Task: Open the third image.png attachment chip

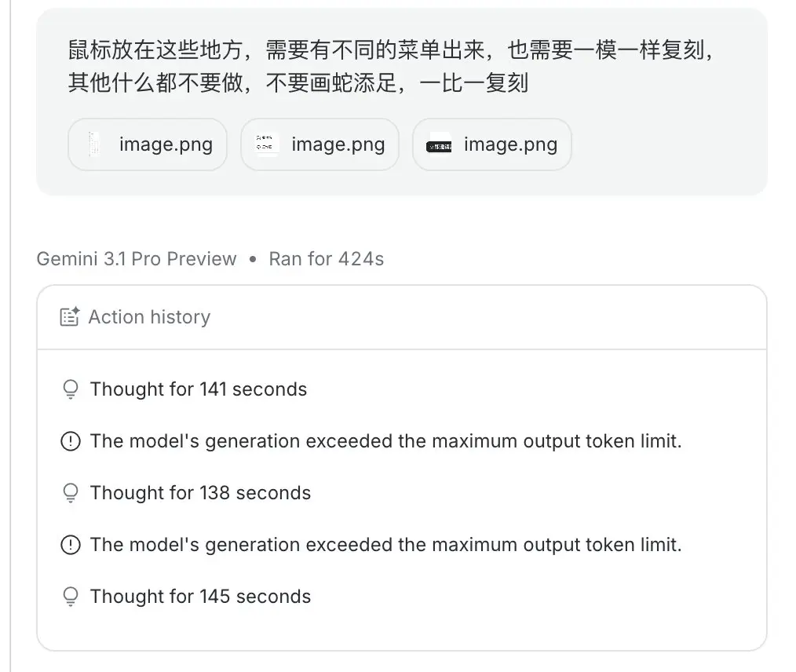Action: (x=491, y=144)
